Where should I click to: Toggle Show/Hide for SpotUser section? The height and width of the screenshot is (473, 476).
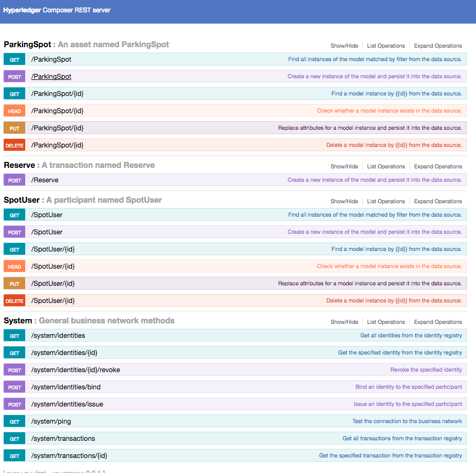point(344,202)
